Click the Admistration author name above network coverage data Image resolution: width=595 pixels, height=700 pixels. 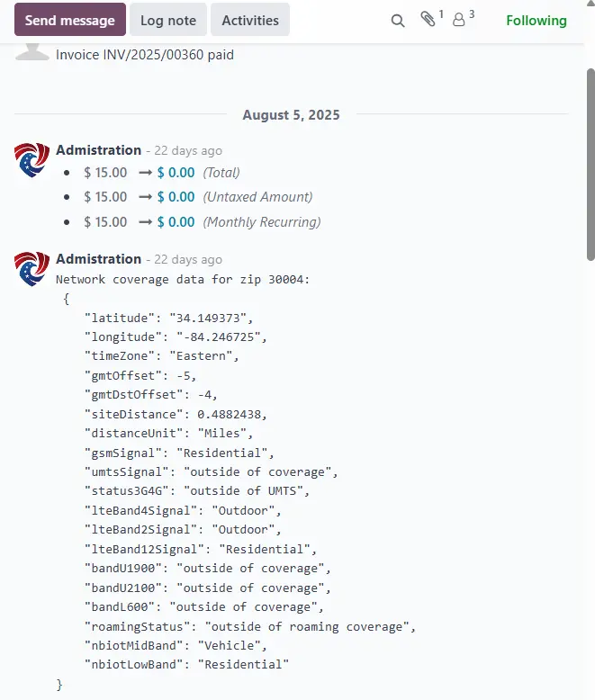coord(98,259)
